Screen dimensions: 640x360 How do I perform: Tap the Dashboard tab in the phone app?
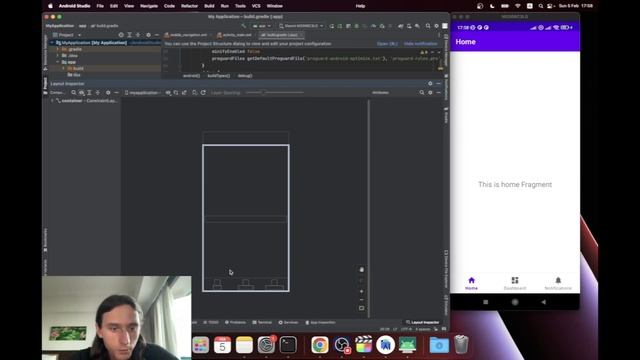[x=515, y=283]
